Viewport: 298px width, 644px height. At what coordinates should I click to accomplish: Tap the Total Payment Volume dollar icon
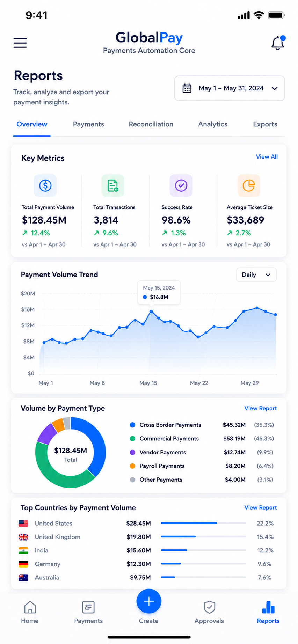coord(45,185)
